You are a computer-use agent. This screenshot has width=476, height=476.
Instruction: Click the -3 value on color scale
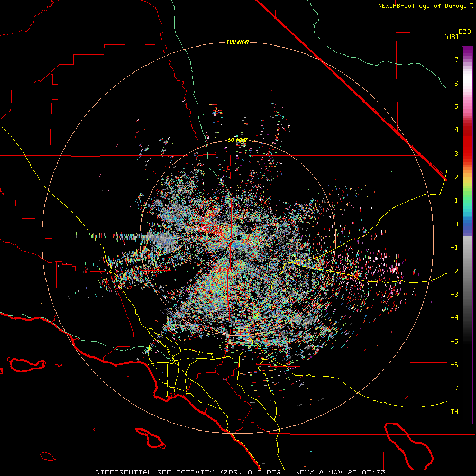pyautogui.click(x=454, y=295)
